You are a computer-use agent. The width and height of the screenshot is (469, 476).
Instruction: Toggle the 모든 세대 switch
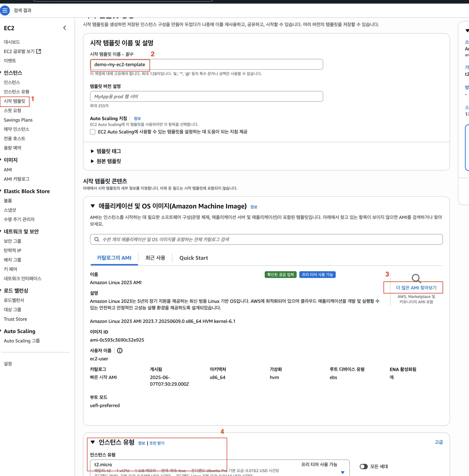tap(364, 466)
